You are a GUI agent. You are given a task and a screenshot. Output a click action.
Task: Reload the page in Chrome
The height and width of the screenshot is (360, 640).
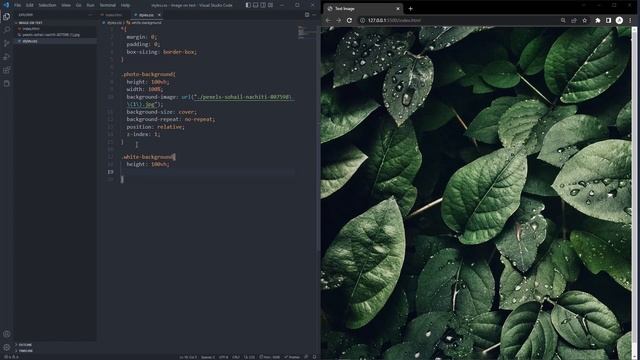click(x=349, y=20)
